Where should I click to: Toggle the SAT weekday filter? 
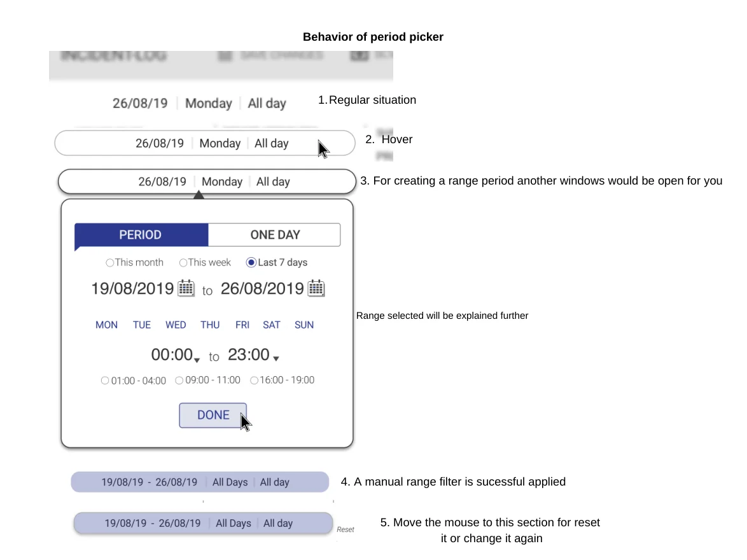pyautogui.click(x=272, y=325)
